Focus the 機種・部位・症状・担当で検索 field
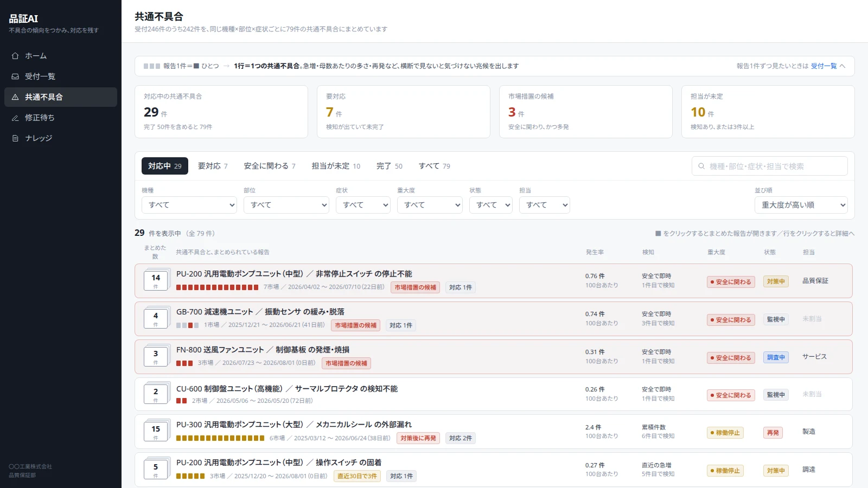The width and height of the screenshot is (868, 488). (770, 166)
